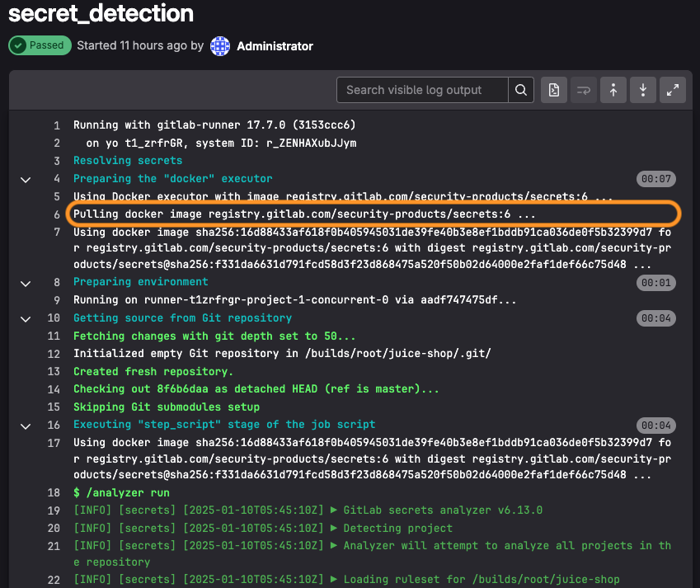
Task: Click the 'Resolving secrets' log line
Action: pos(128,161)
